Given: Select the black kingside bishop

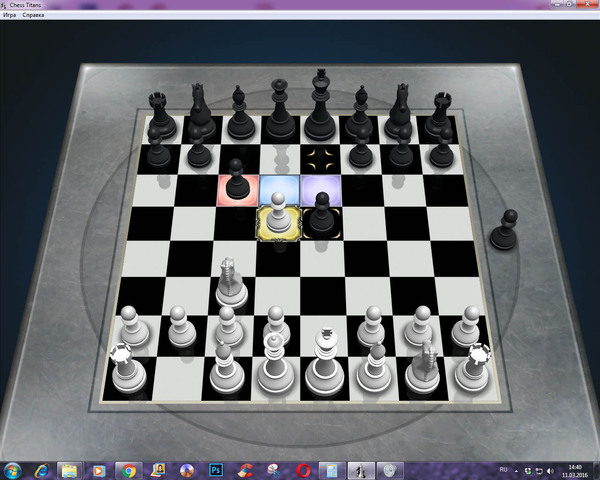Looking at the screenshot, I should click(x=360, y=113).
